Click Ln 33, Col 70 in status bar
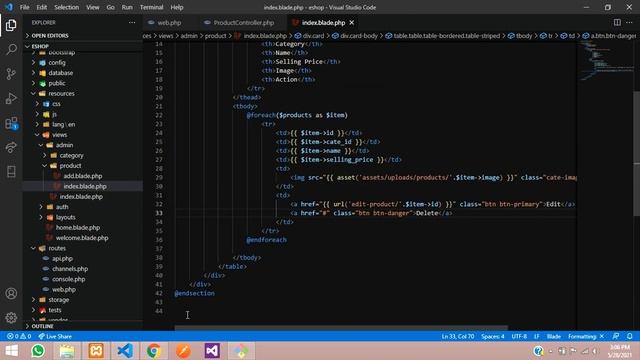640x360 pixels. 458,336
